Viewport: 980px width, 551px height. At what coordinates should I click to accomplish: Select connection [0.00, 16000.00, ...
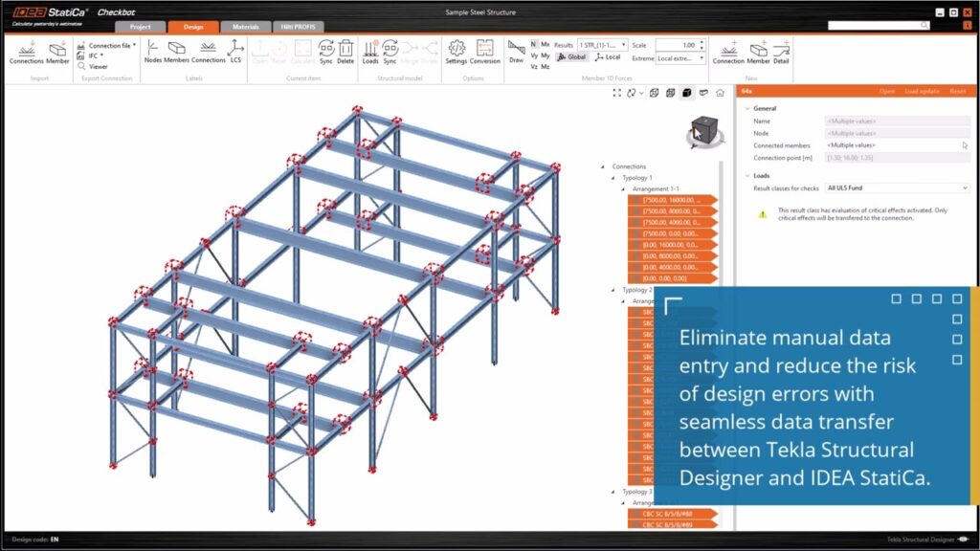click(673, 245)
